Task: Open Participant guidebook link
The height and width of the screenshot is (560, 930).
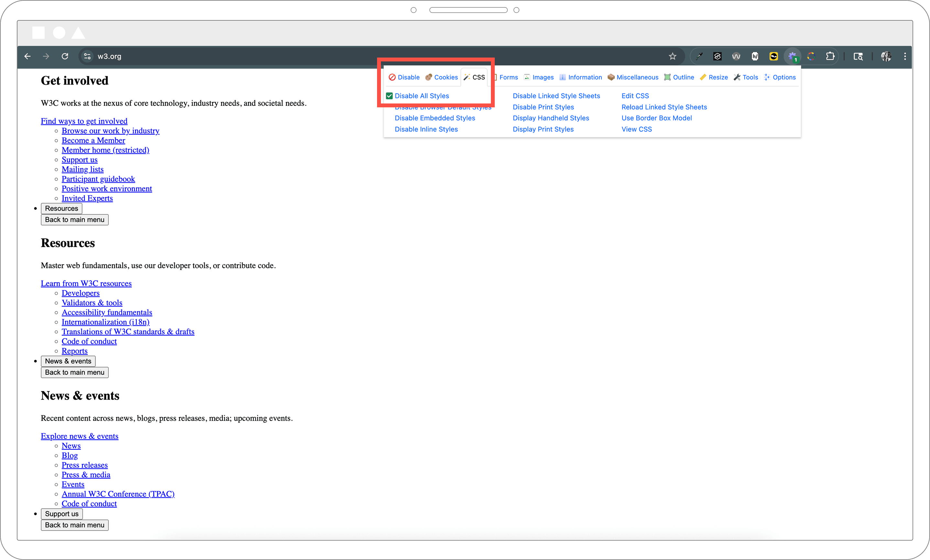Action: click(98, 179)
